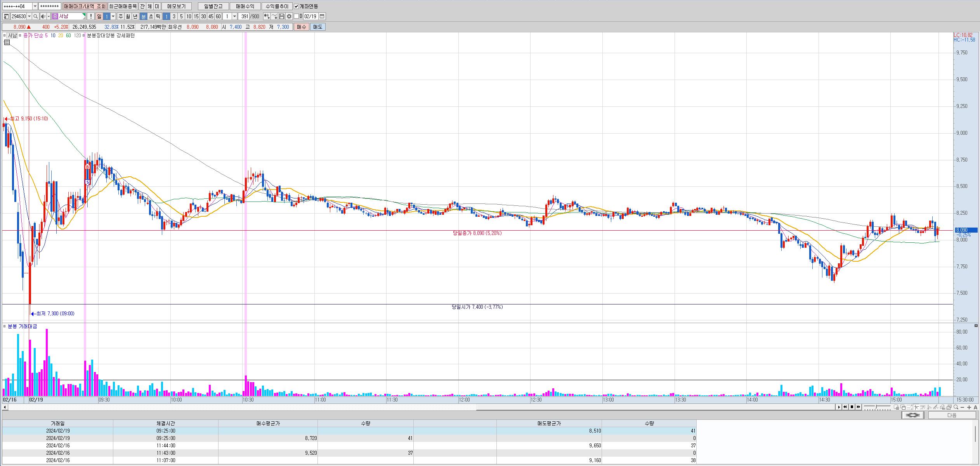Open the stock code 294630 dropdown
Screen dimensions: 980x466
point(29,16)
